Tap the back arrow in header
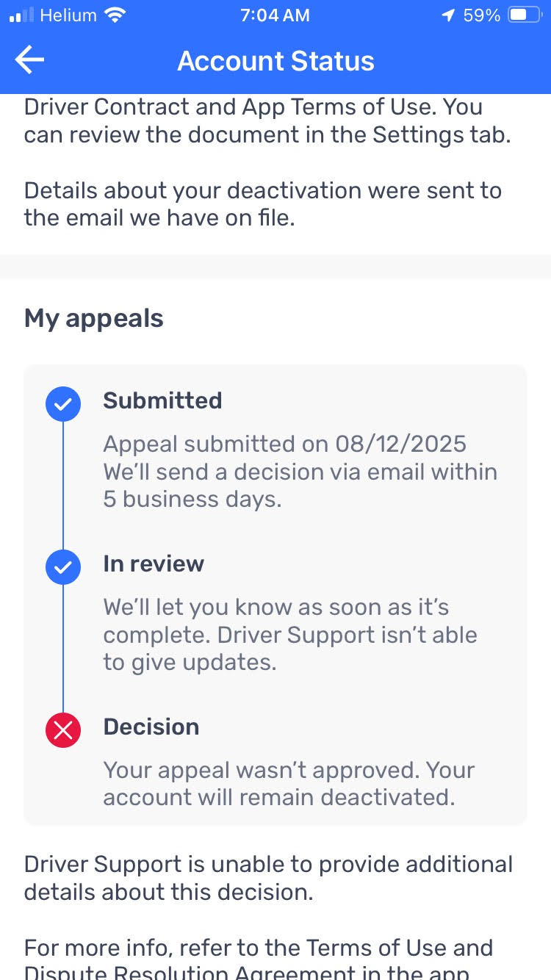Viewport: 551px width, 980px height. tap(30, 61)
